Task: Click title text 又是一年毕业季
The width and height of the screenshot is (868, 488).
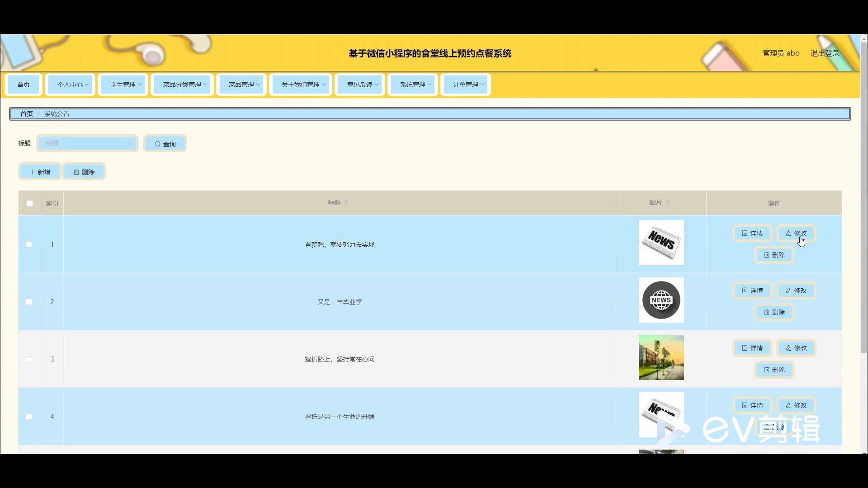Action: 340,302
